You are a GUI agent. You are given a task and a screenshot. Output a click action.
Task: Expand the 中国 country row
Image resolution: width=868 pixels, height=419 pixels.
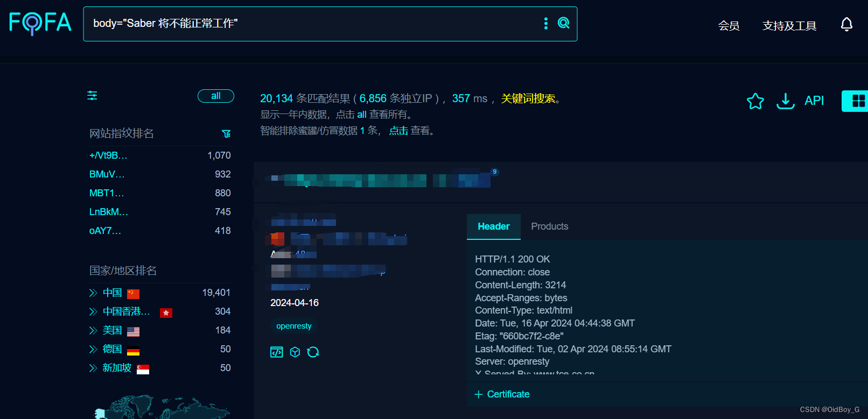click(93, 293)
